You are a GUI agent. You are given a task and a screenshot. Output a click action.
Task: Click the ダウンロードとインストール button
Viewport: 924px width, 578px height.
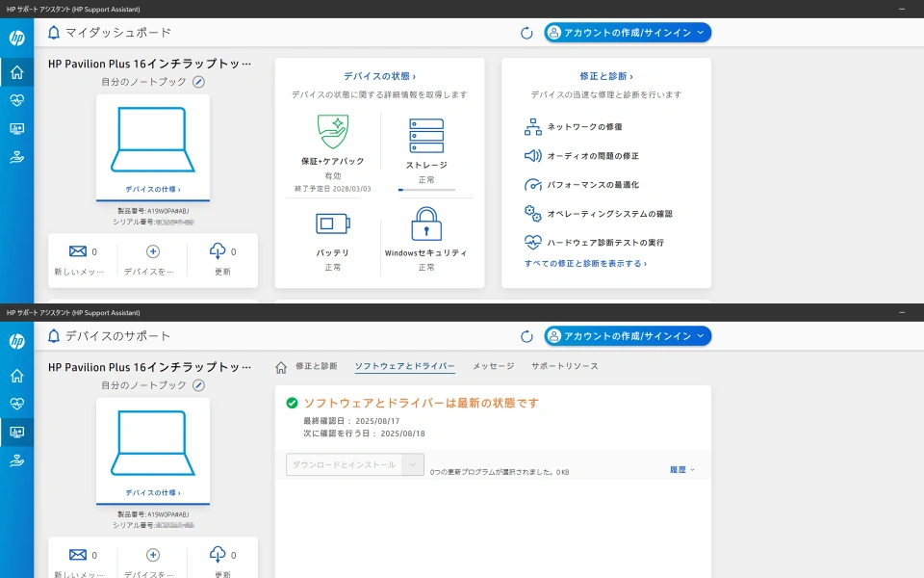[345, 464]
